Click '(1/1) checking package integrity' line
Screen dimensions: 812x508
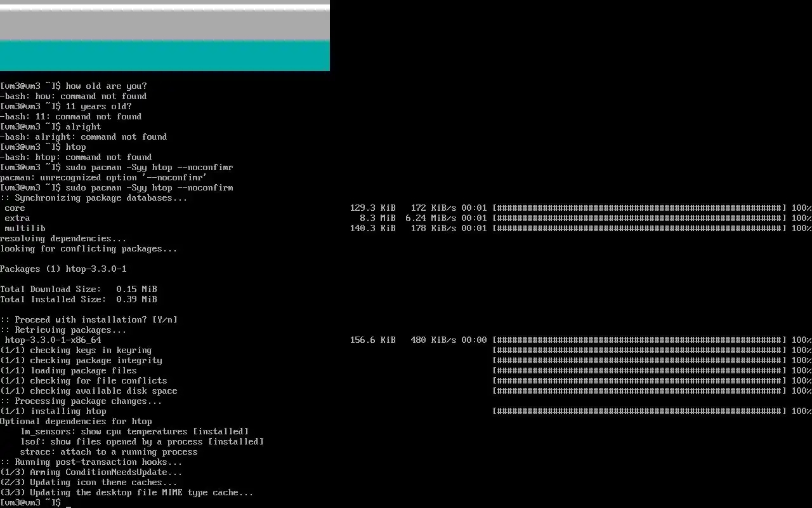(x=81, y=361)
